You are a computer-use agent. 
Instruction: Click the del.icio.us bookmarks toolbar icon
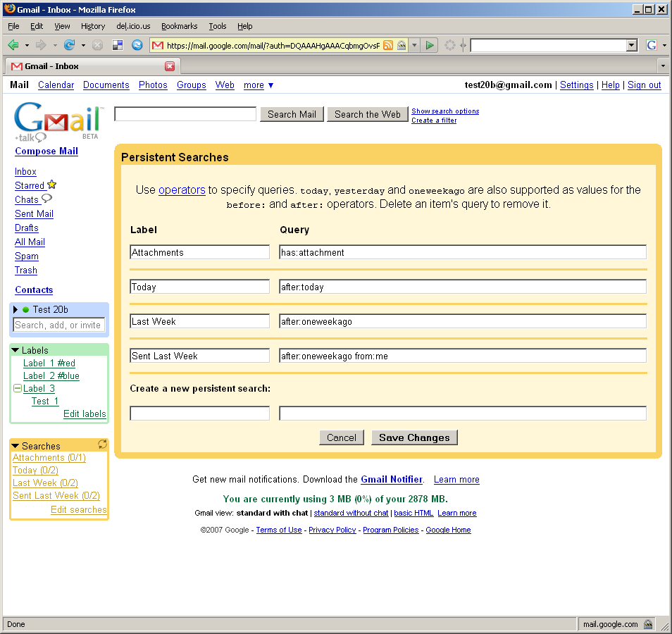[118, 45]
